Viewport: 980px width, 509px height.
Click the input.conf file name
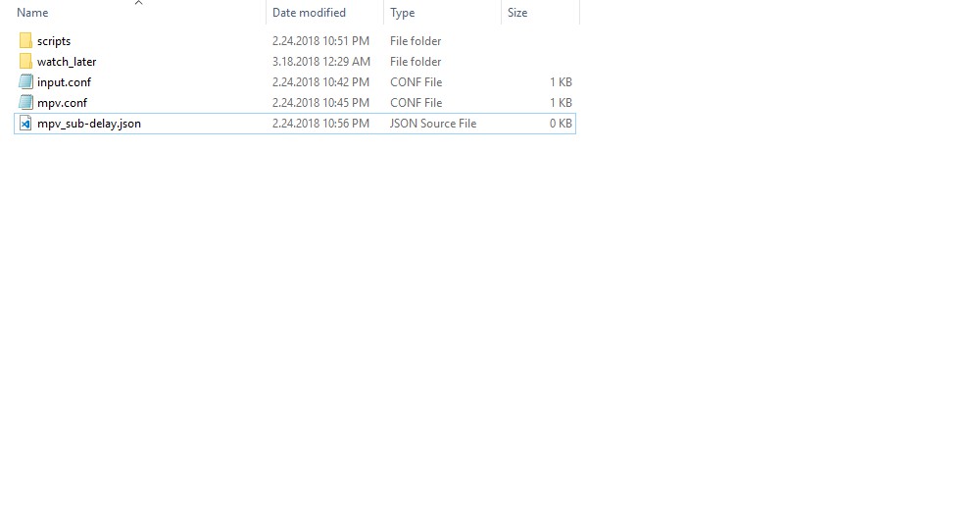tap(64, 82)
